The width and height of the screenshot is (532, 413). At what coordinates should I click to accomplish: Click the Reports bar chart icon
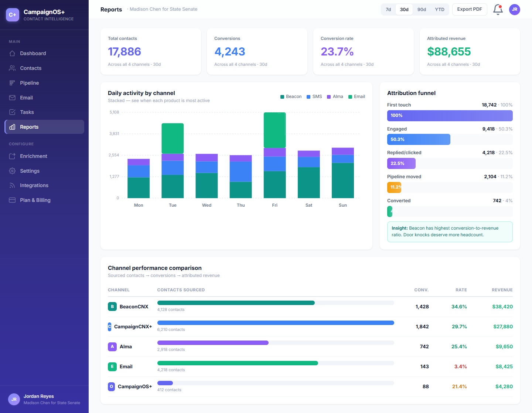coord(12,127)
